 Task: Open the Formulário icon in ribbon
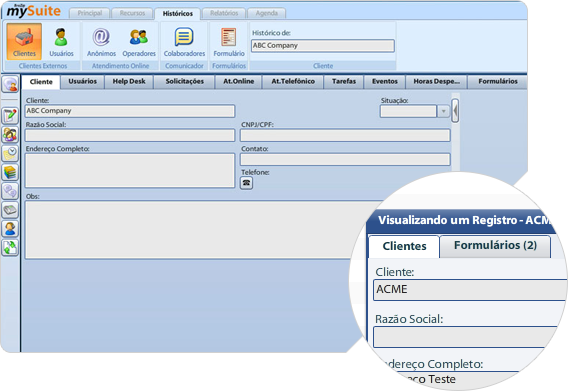point(229,41)
